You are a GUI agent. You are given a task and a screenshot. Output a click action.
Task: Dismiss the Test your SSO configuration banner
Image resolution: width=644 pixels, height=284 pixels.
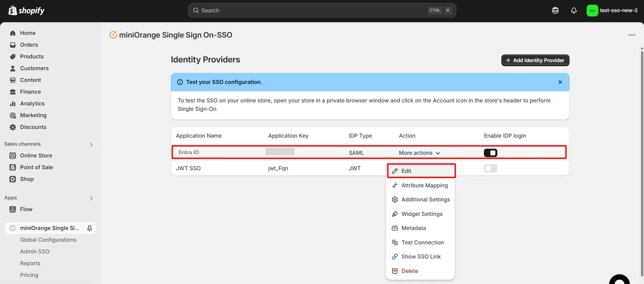tap(560, 82)
